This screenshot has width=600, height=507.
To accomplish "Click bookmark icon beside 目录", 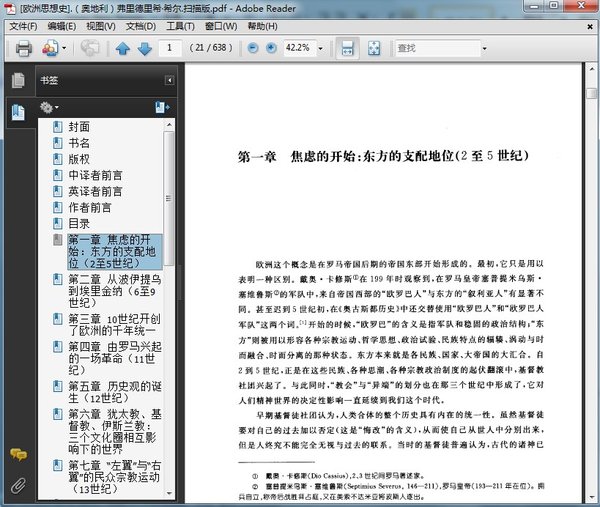I will (x=58, y=223).
